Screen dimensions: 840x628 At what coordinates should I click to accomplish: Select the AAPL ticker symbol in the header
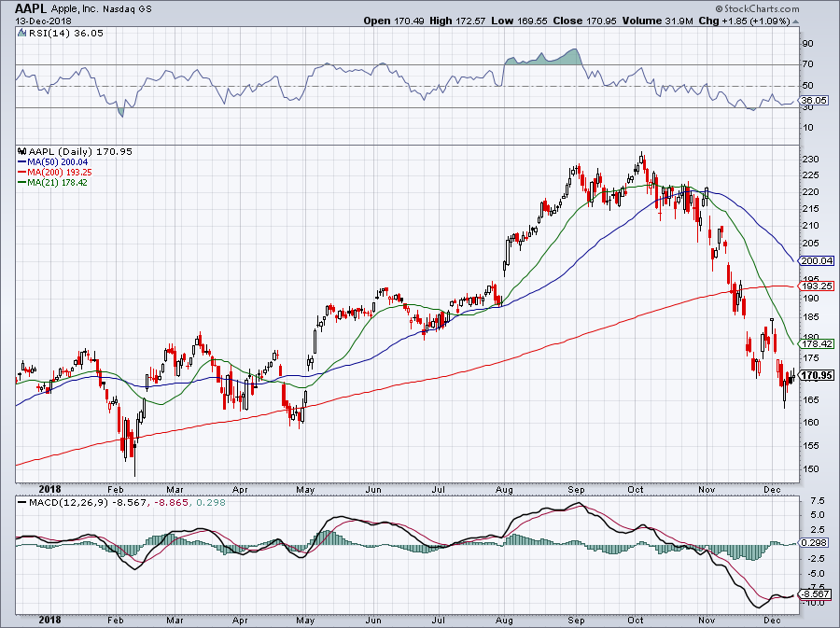(x=31, y=8)
